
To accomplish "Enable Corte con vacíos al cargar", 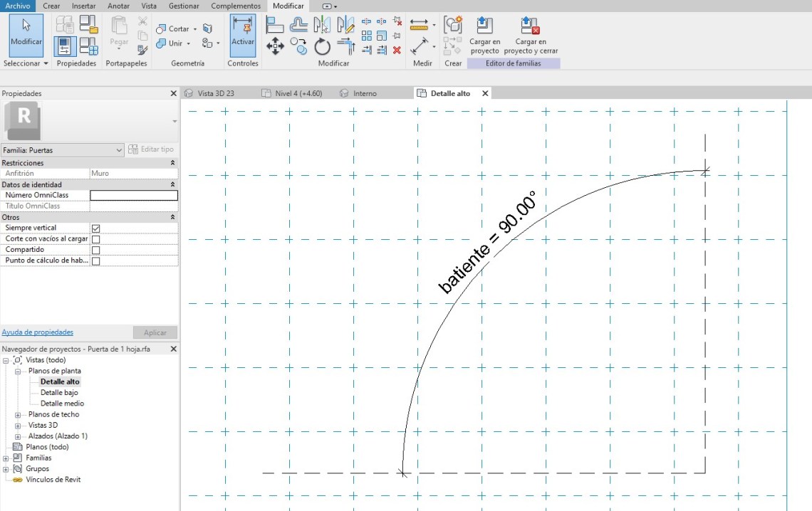I will point(95,239).
